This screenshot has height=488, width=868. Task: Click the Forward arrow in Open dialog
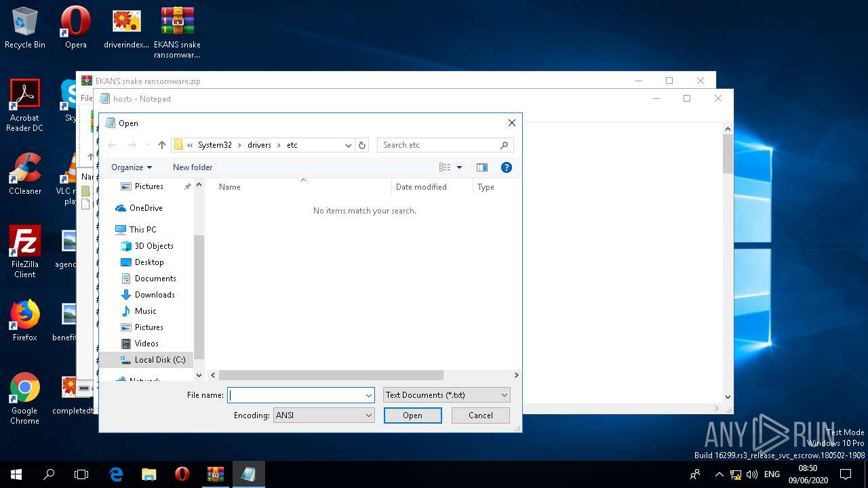point(132,145)
